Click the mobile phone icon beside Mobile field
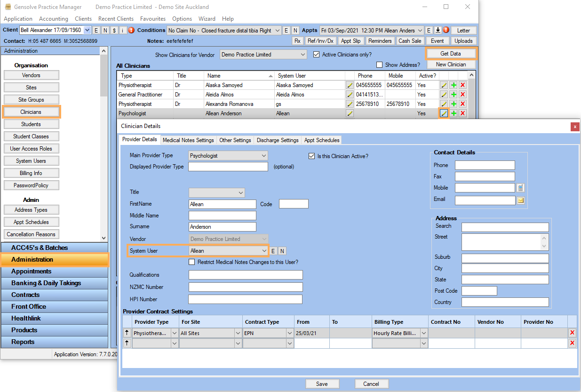This screenshot has width=581, height=392. [x=521, y=188]
